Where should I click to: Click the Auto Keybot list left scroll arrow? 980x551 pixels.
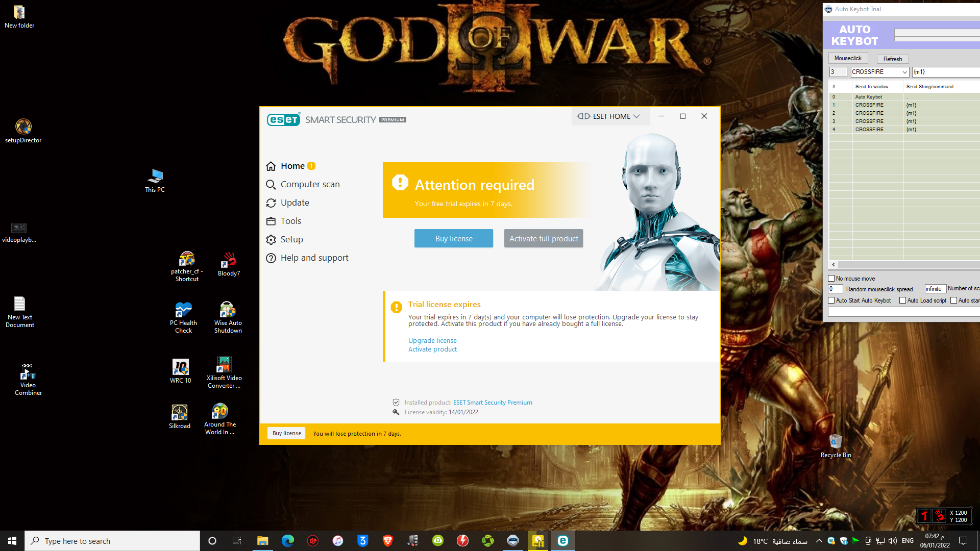tap(834, 264)
